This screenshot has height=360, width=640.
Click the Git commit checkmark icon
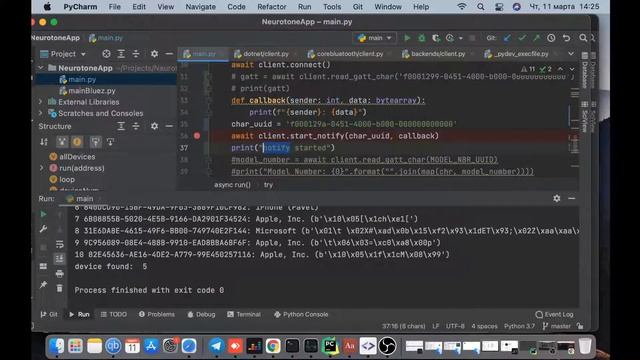click(x=522, y=38)
